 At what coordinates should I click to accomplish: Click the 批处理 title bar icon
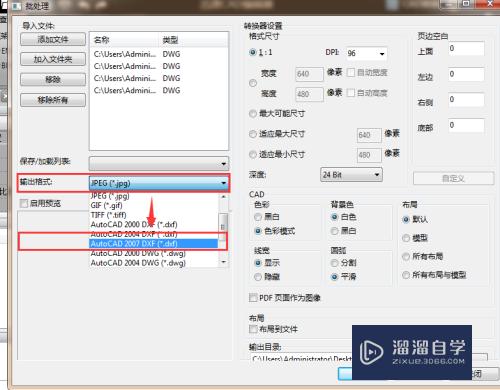(x=17, y=6)
